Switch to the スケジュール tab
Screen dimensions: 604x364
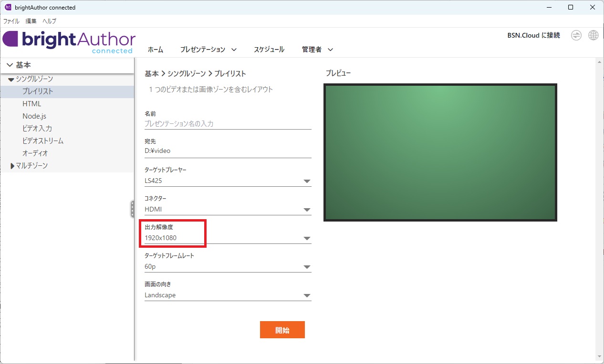pyautogui.click(x=269, y=50)
